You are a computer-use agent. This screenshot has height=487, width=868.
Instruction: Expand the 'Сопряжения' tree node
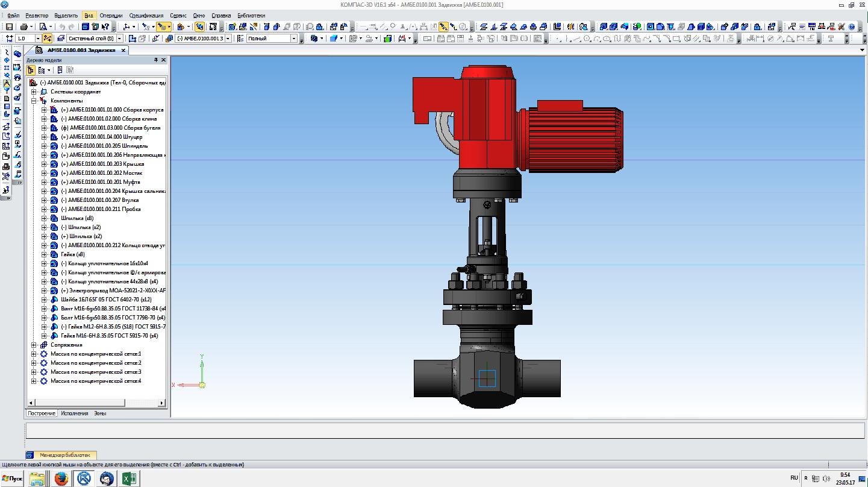[x=34, y=345]
